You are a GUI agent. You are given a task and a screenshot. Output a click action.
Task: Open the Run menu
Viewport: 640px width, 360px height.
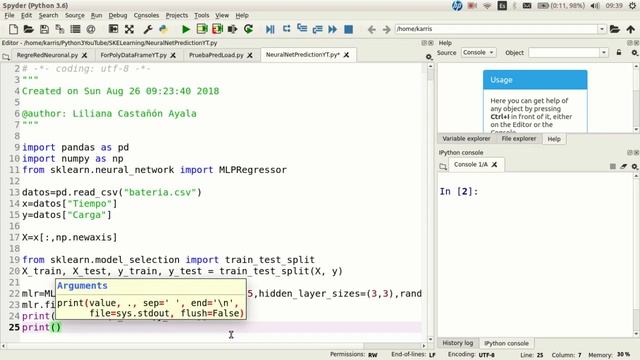point(96,15)
